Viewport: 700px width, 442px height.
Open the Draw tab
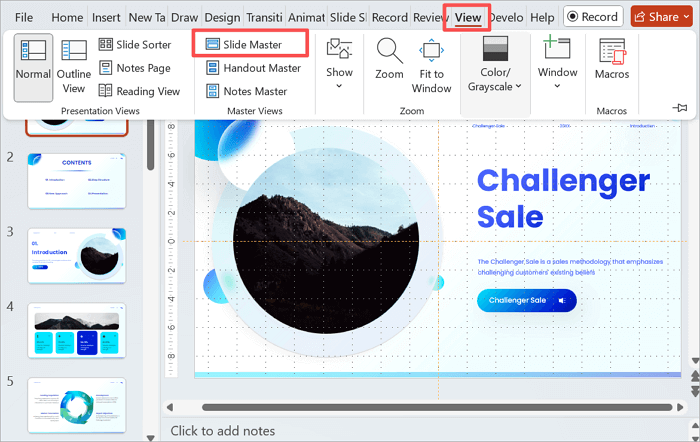(184, 17)
